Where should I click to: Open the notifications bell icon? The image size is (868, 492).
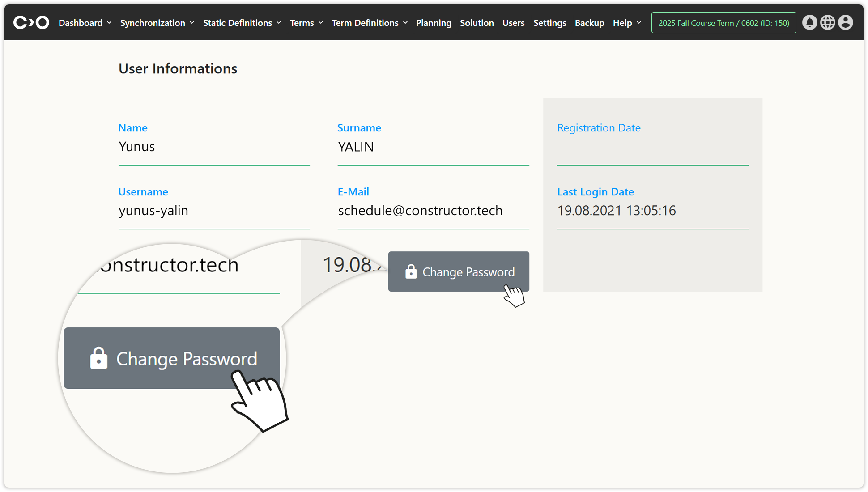click(809, 22)
